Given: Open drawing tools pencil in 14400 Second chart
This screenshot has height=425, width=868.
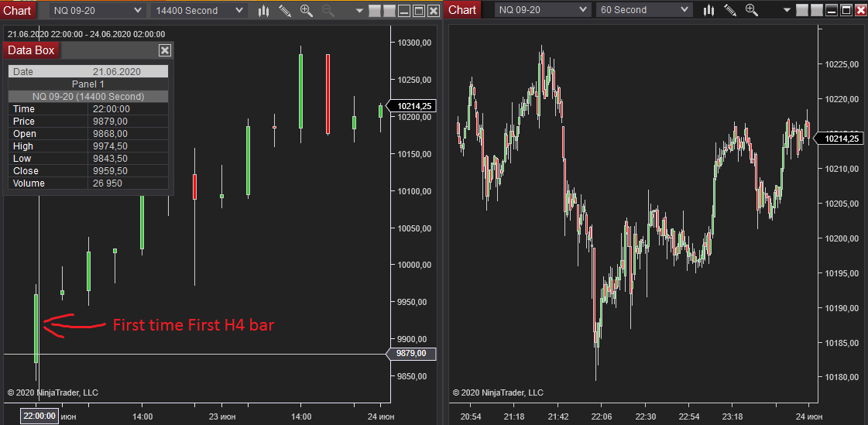Looking at the screenshot, I should click(x=284, y=10).
